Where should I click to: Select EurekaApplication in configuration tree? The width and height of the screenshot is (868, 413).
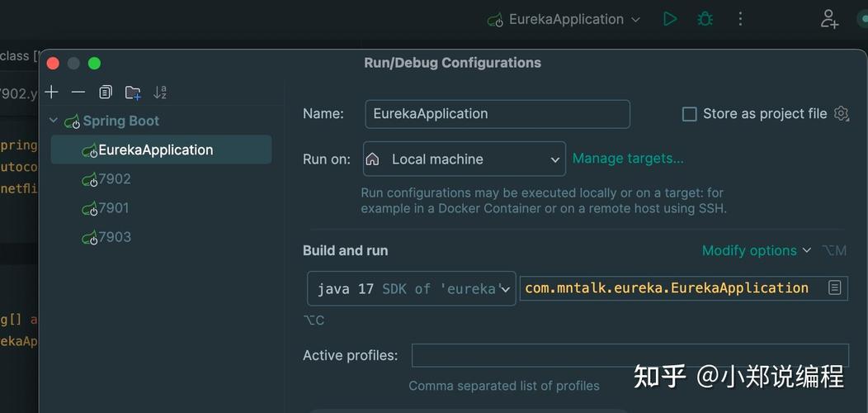[161, 150]
